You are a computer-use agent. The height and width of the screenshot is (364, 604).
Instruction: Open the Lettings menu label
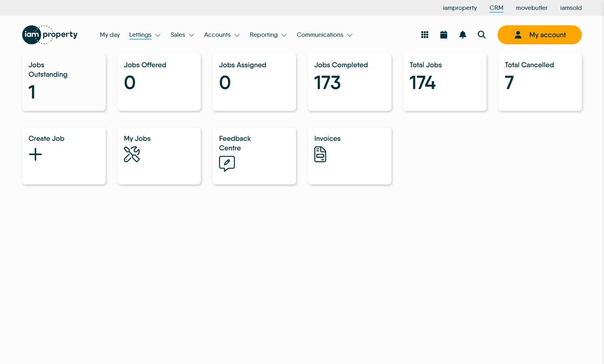[140, 35]
